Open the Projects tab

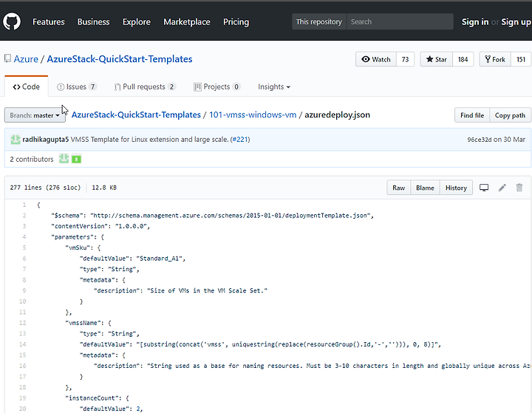216,87
